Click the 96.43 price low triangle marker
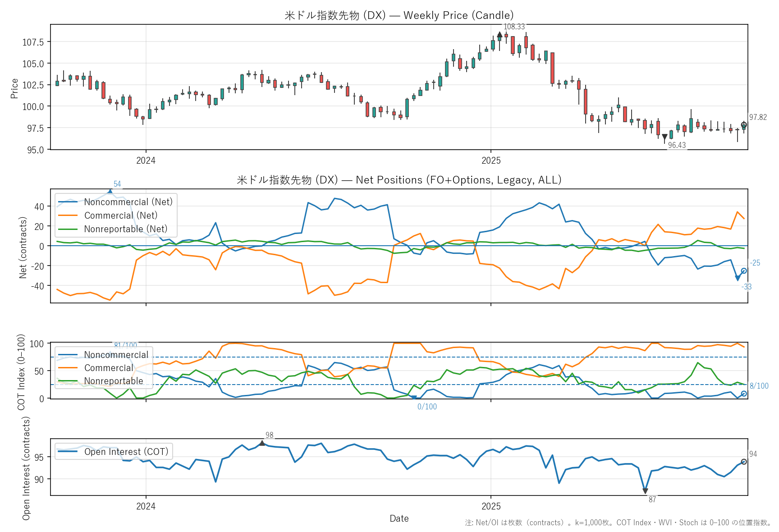779x532 pixels. [664, 137]
